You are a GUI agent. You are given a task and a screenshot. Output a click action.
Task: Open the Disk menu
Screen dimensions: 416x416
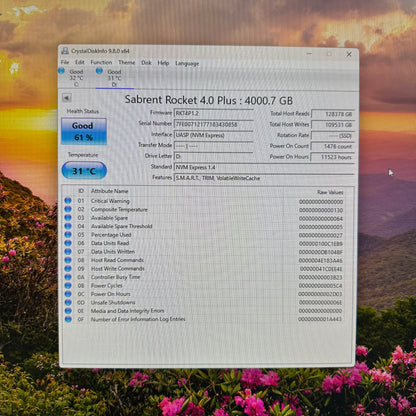click(x=146, y=63)
